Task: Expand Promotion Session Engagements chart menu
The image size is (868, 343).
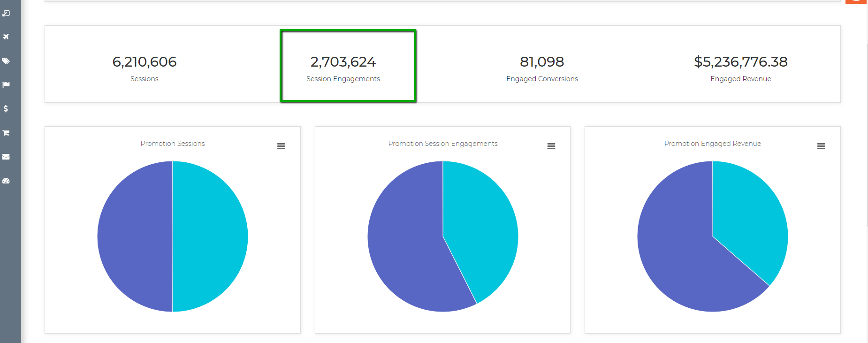Action: 551,146
